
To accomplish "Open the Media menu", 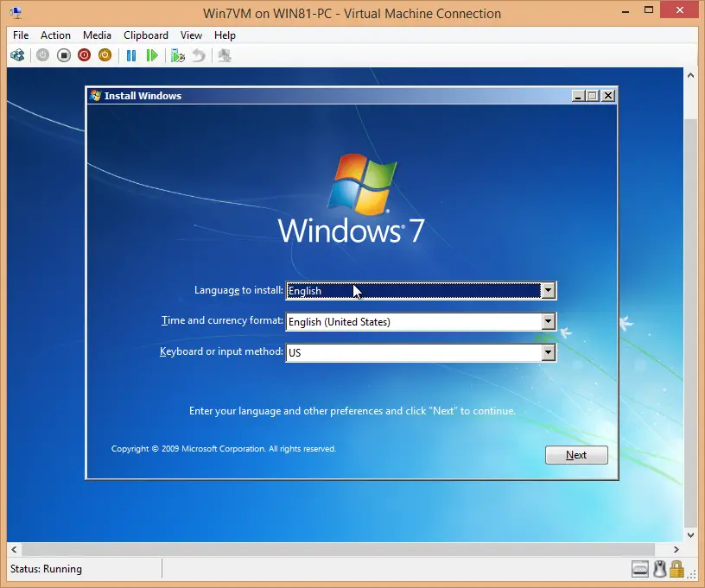I will [x=97, y=35].
